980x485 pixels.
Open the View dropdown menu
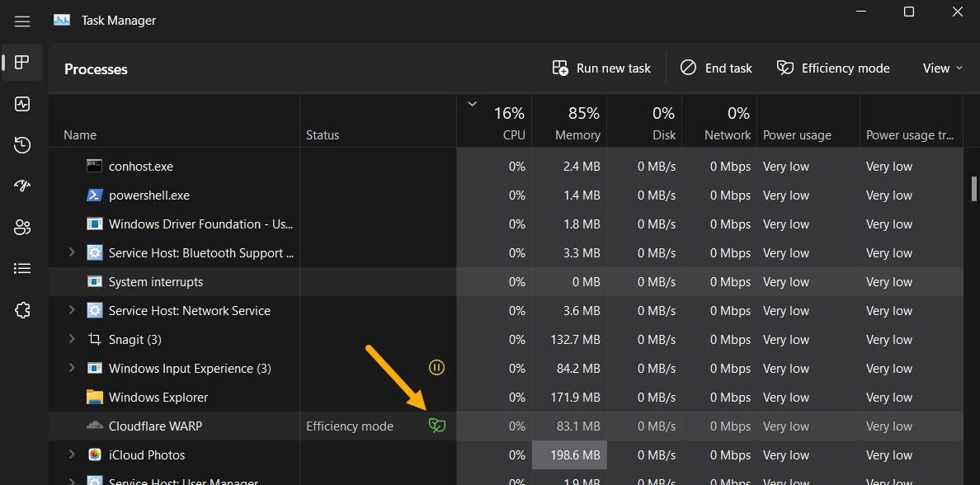pos(942,68)
